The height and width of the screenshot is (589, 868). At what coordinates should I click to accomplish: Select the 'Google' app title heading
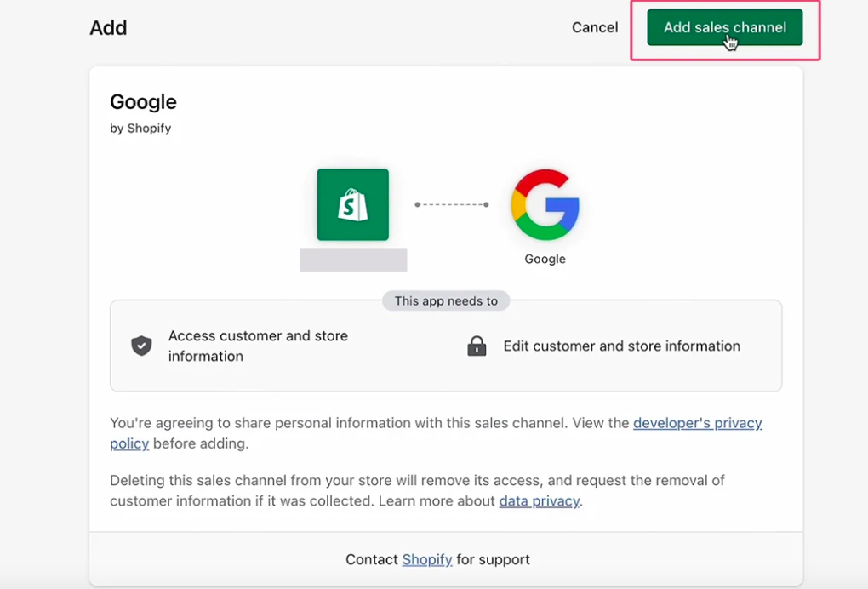coord(143,102)
